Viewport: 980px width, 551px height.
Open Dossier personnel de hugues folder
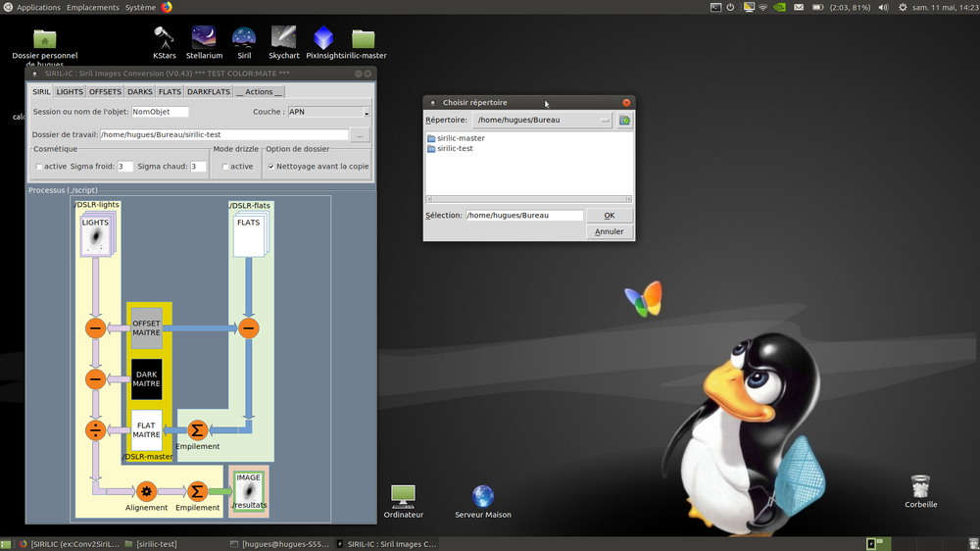44,47
